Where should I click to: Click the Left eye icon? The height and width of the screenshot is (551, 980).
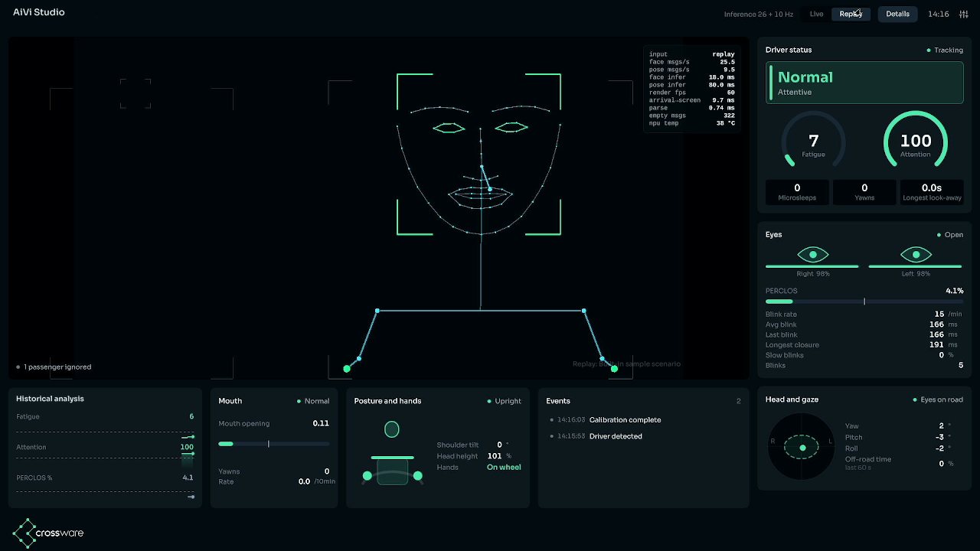[916, 254]
